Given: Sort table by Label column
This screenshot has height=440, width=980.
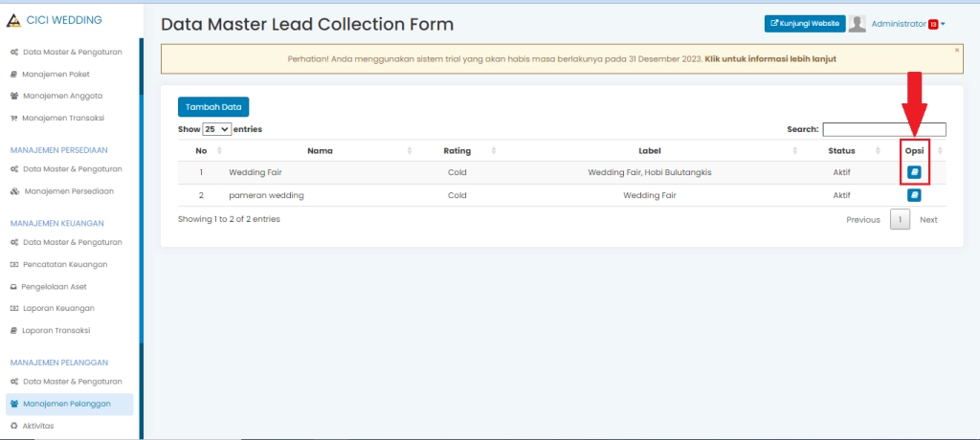Looking at the screenshot, I should 795,150.
